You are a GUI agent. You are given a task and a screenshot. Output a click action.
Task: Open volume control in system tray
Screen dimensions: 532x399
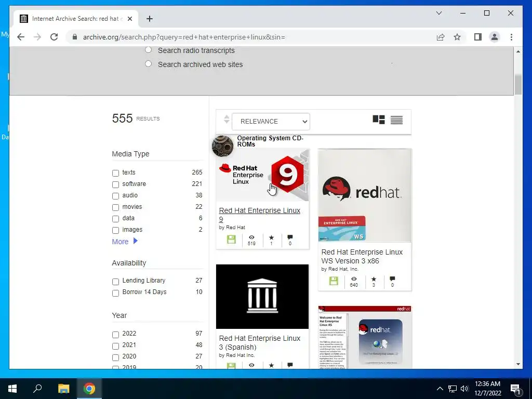click(464, 389)
